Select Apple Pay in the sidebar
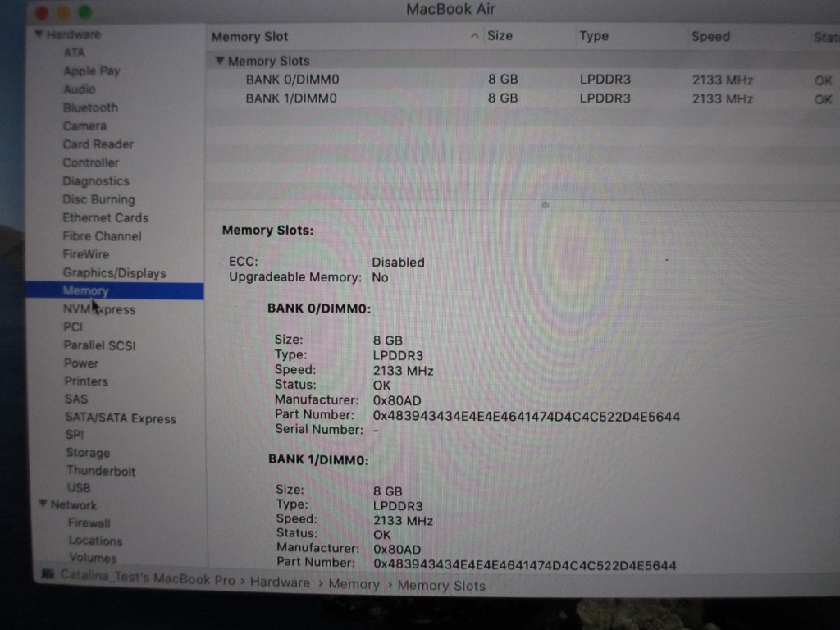 92,71
